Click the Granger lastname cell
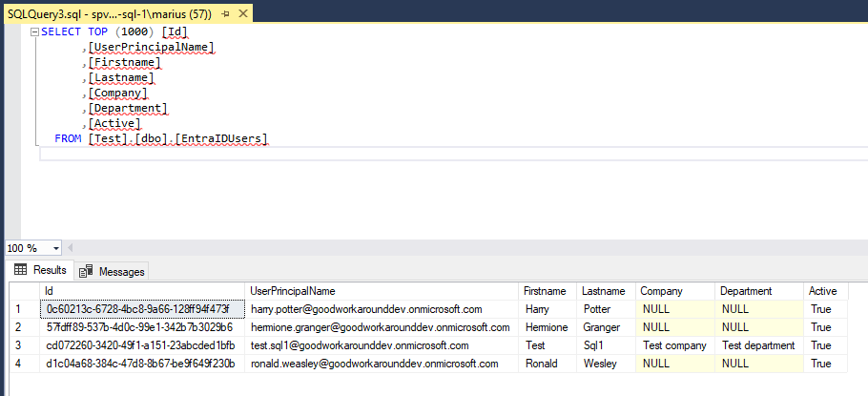 coord(602,327)
